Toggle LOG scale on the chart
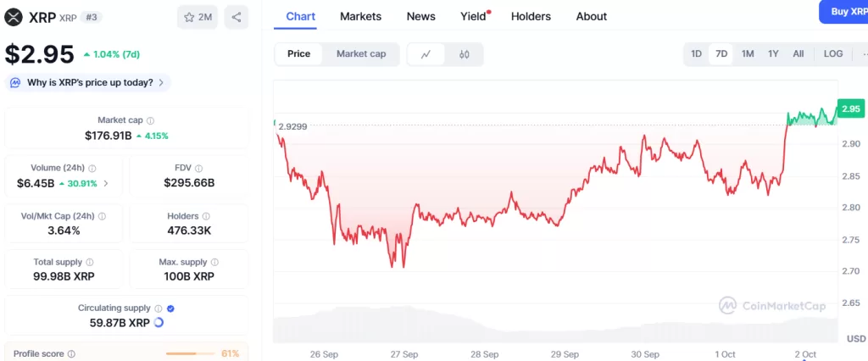868x361 pixels. (833, 54)
